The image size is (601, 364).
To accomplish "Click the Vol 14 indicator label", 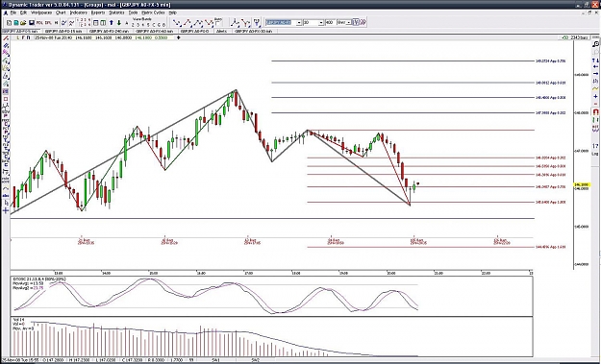I will coord(17,319).
